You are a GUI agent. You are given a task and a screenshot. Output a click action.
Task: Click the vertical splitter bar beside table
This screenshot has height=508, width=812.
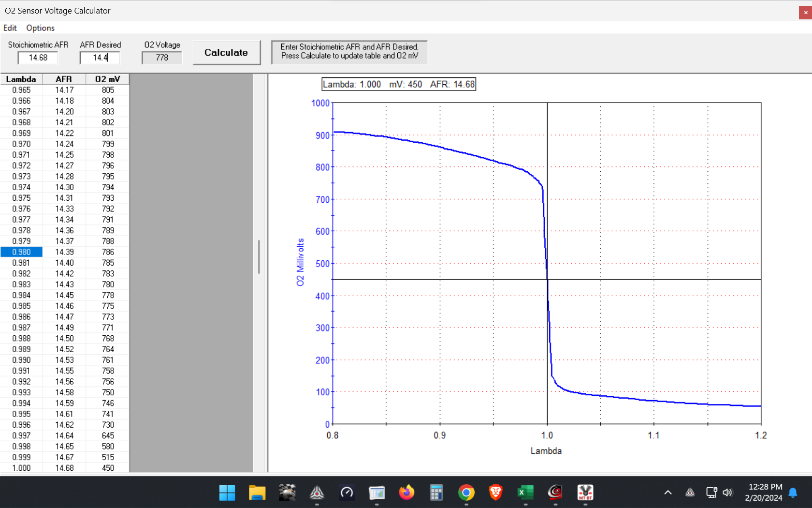click(x=260, y=256)
